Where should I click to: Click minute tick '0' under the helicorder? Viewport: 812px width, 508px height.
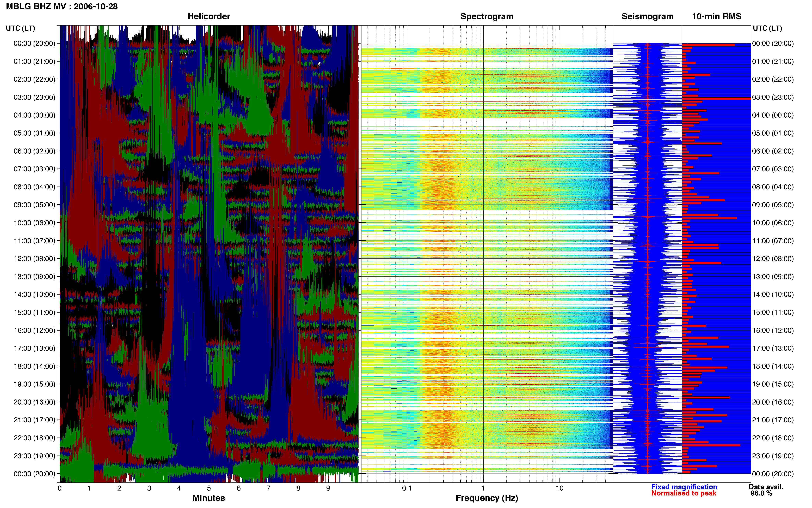pos(60,488)
